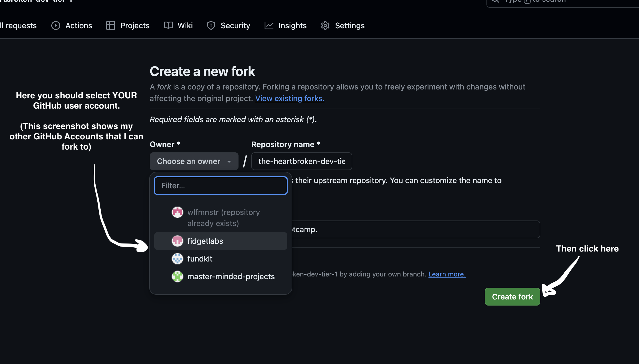Select fundkit as owner
This screenshot has height=364, width=639.
[221, 259]
